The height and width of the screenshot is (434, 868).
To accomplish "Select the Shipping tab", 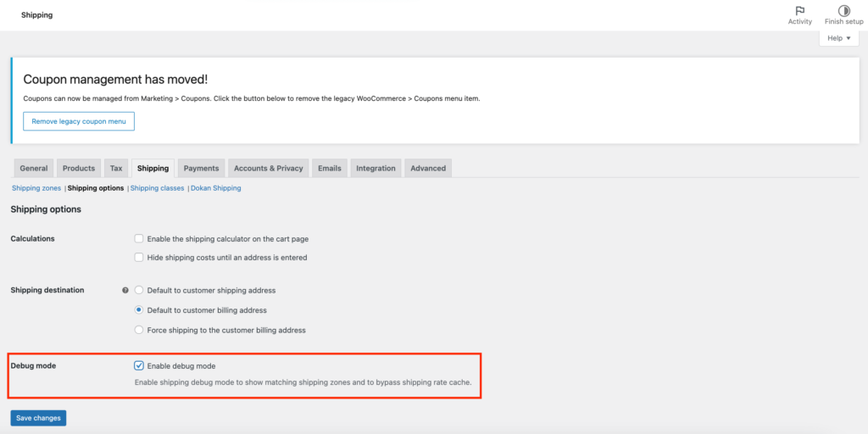I will coord(153,169).
